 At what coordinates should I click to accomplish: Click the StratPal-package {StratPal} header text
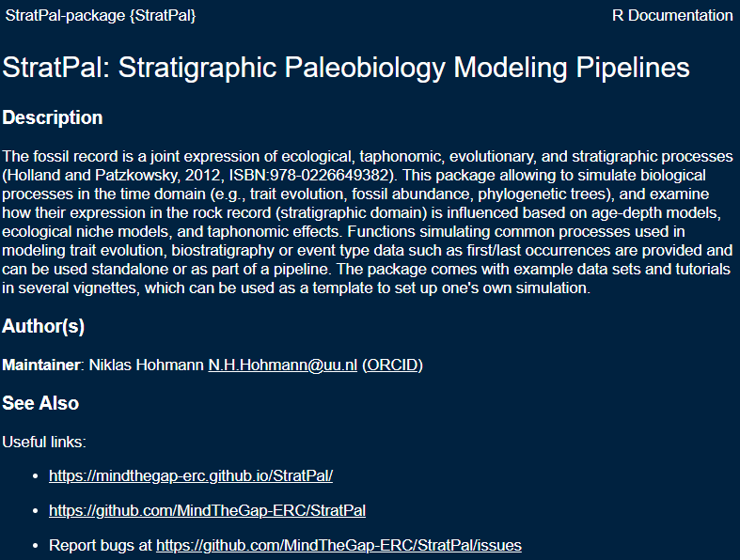pos(101,15)
